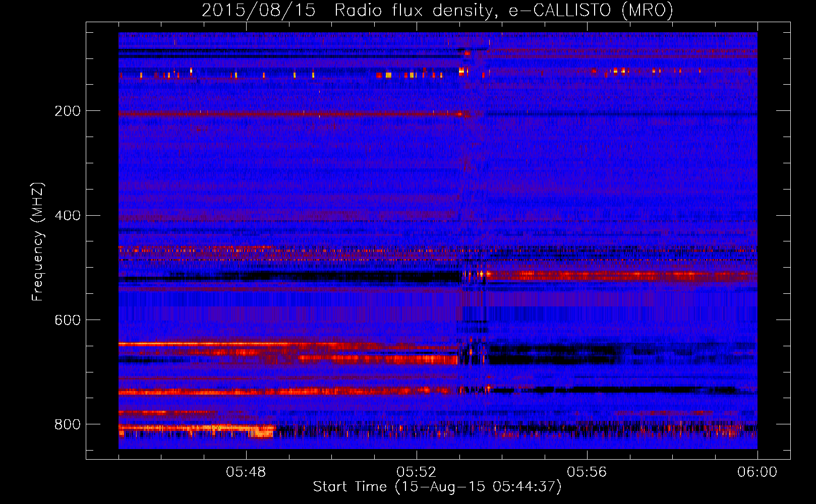Click the 'Frequency (MHZ)' y-axis label
Viewport: 816px width, 504px height.
(x=37, y=242)
